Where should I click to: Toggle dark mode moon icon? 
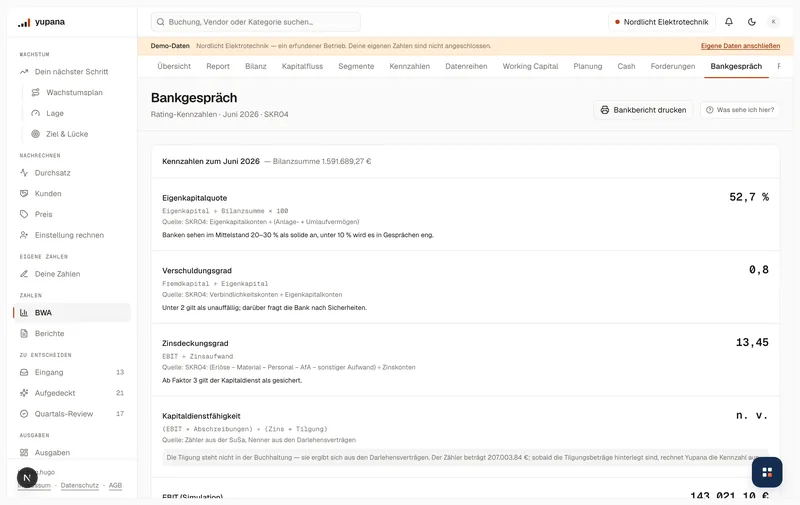tap(752, 22)
